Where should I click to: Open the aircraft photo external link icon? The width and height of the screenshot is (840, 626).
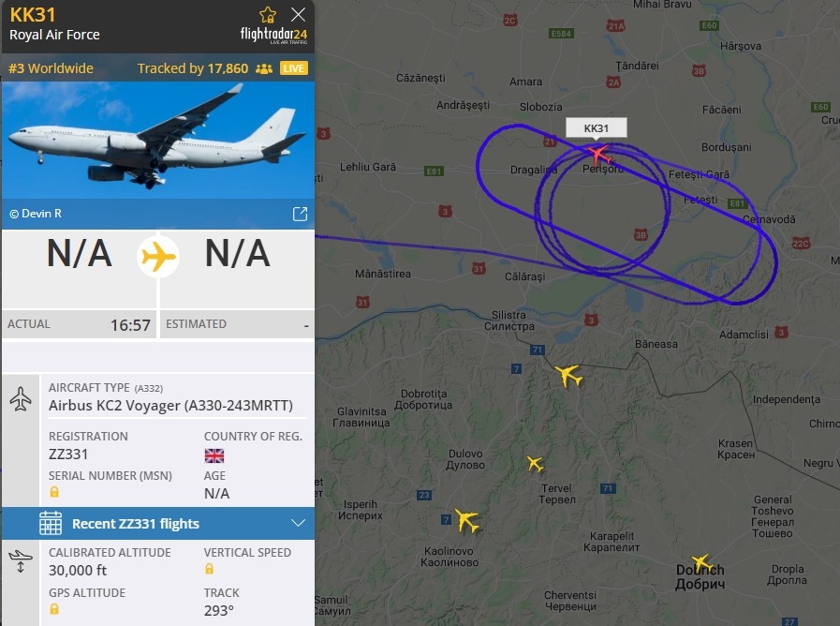point(300,214)
